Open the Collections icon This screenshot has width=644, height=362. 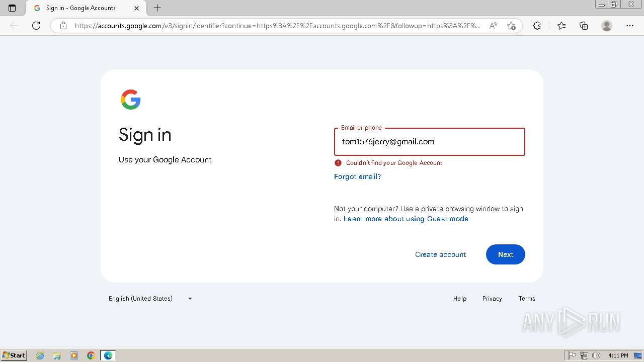pos(584,26)
